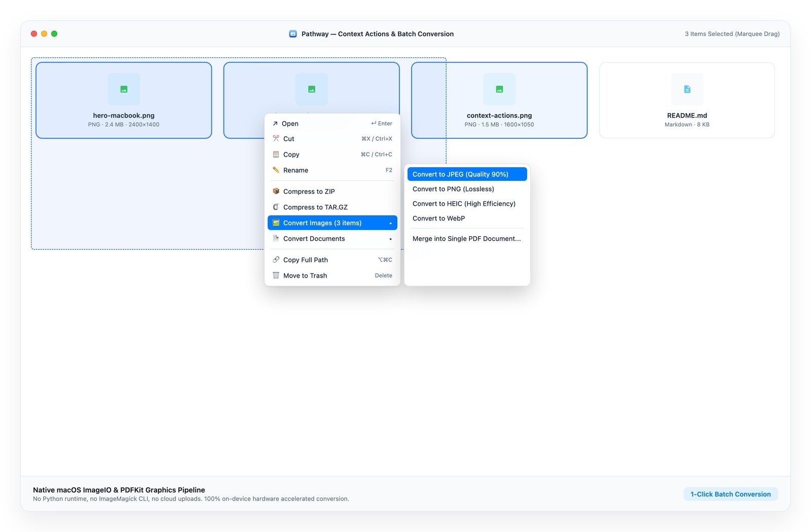
Task: Click the second image file's thumbnail icon
Action: [x=312, y=89]
